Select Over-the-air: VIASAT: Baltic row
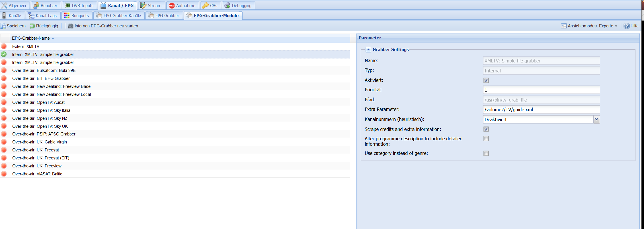Screen dimensions: 644x229 click(175, 174)
